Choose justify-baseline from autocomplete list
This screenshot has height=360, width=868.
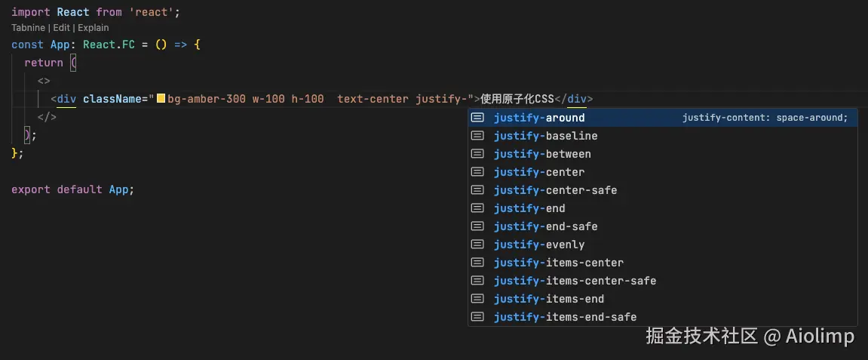(663, 136)
